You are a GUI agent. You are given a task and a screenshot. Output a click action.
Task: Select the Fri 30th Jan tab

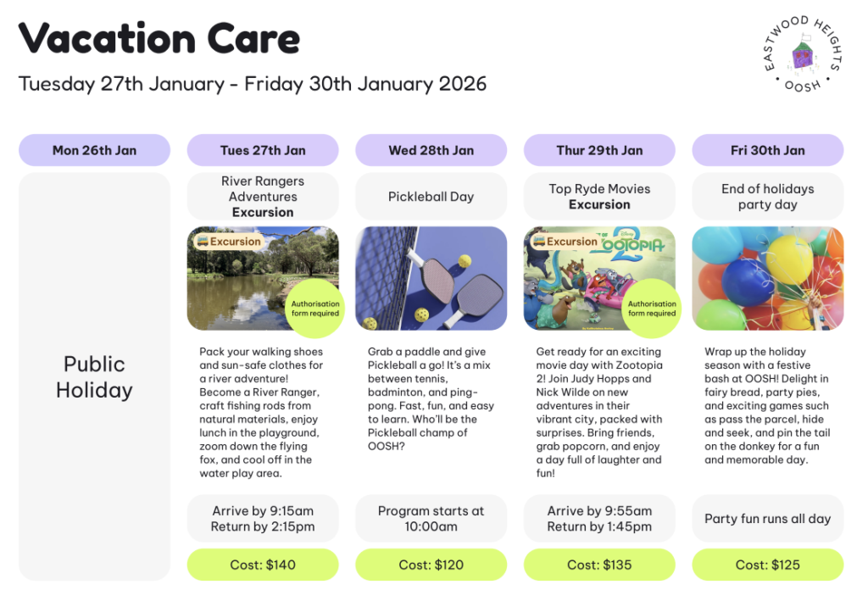[x=767, y=150]
